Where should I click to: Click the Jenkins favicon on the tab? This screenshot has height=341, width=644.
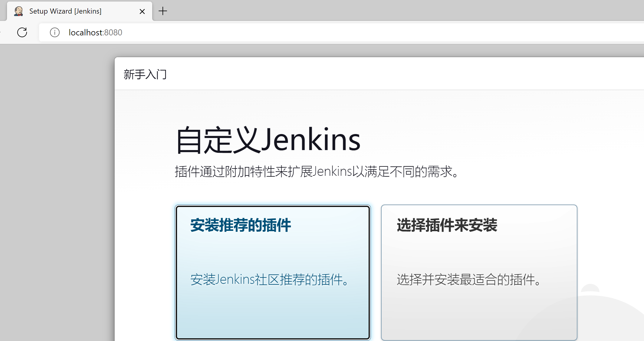click(18, 11)
